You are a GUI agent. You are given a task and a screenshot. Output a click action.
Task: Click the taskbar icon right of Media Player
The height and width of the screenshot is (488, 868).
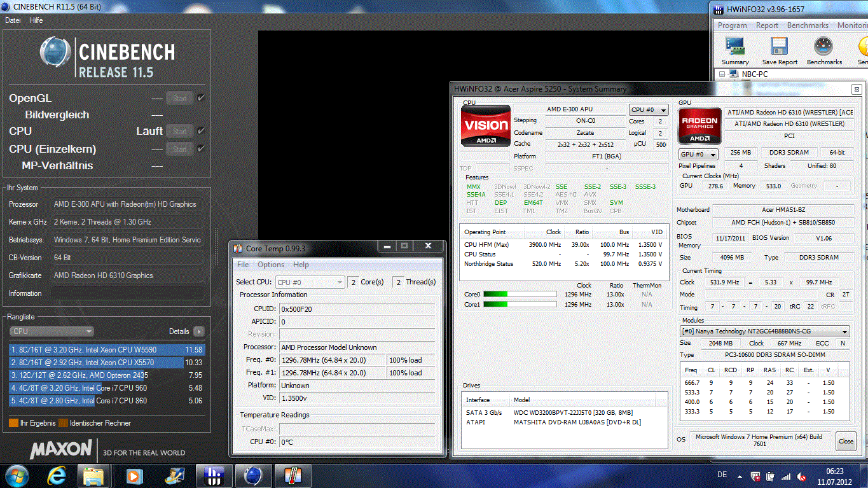coord(173,475)
